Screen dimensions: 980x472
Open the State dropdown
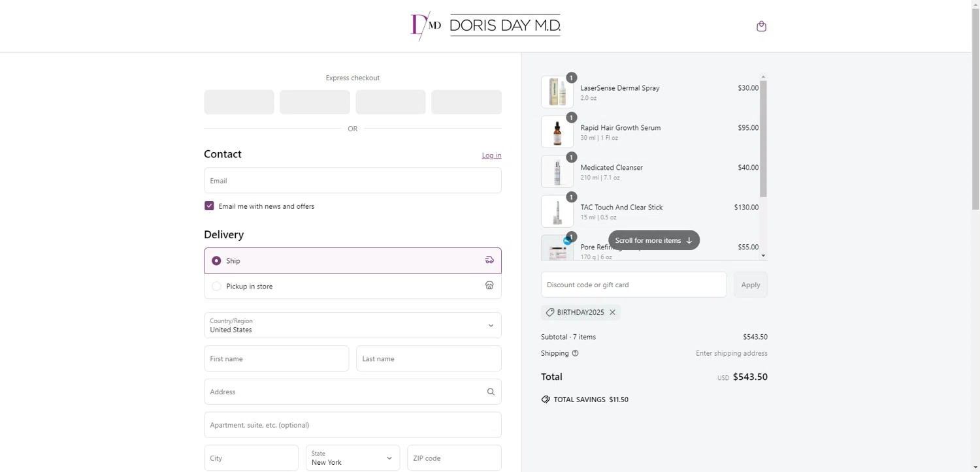click(x=353, y=458)
